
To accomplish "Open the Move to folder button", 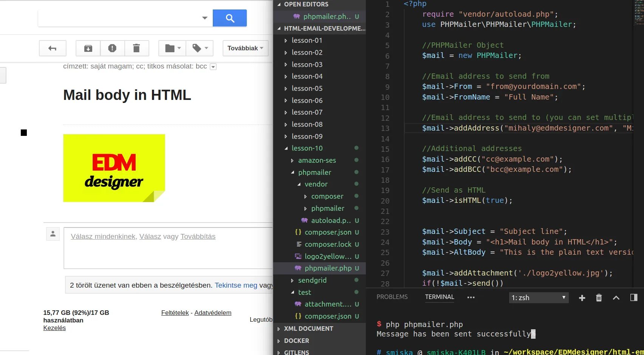I will click(172, 48).
